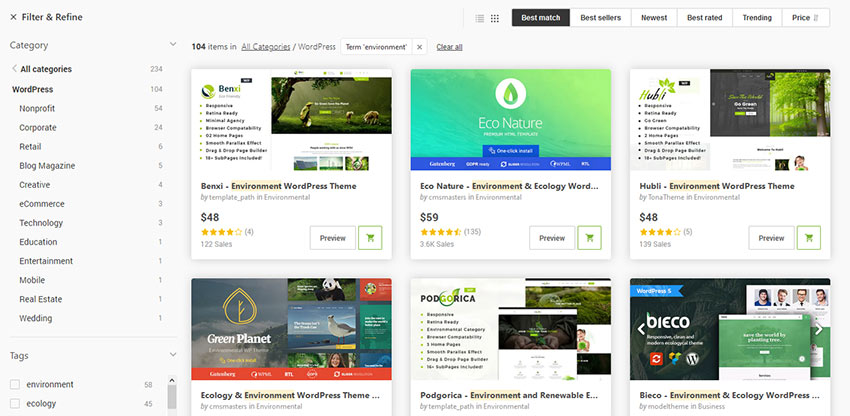
Task: Check the ecology tag checkbox
Action: (x=15, y=404)
